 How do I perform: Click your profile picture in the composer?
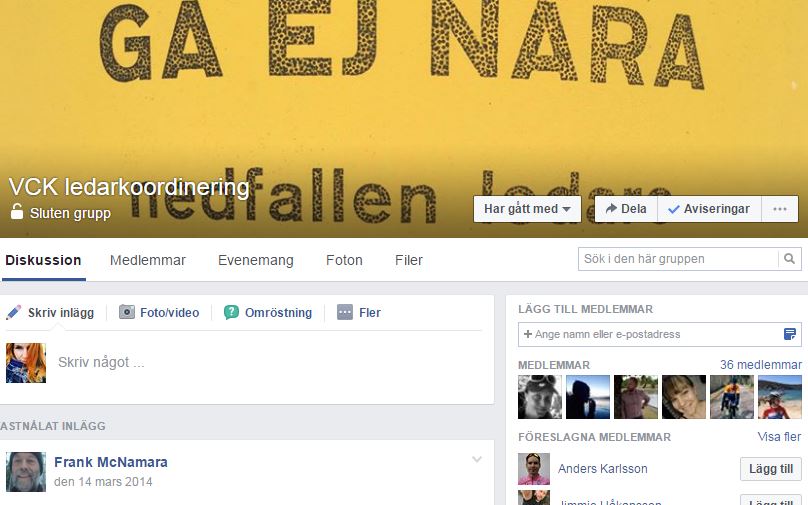26,363
